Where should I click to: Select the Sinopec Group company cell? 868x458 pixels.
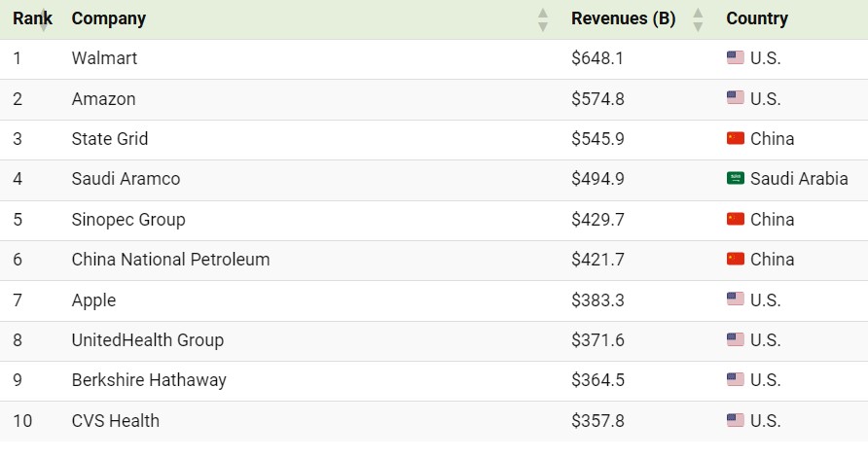[128, 220]
